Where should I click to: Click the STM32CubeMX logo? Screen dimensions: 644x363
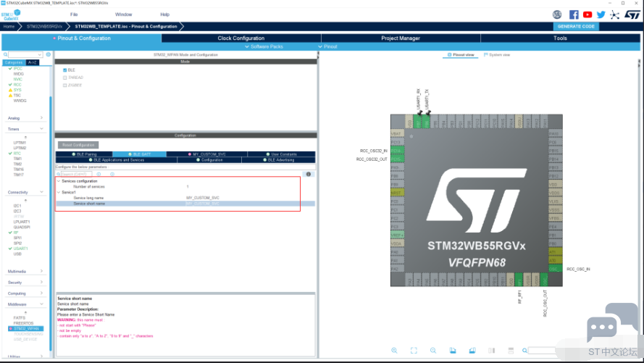tap(11, 15)
